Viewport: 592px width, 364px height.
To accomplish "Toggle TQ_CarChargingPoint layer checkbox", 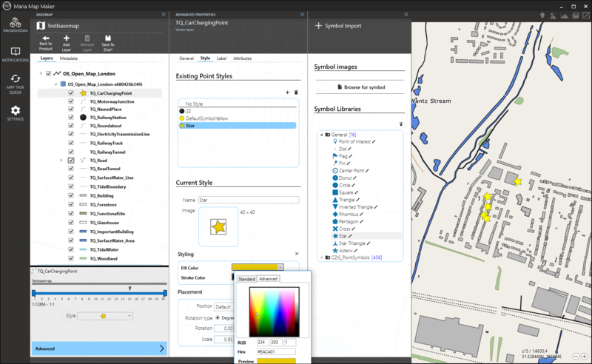I will (x=70, y=93).
